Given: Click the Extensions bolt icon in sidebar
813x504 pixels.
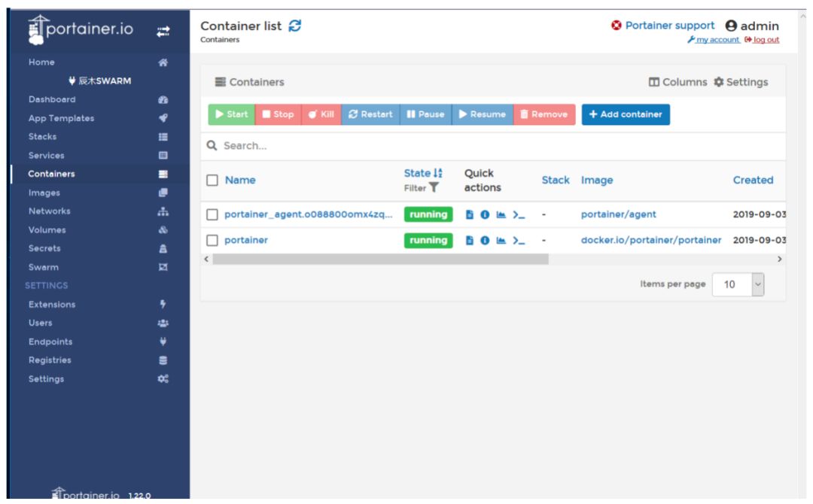Looking at the screenshot, I should pyautogui.click(x=163, y=304).
